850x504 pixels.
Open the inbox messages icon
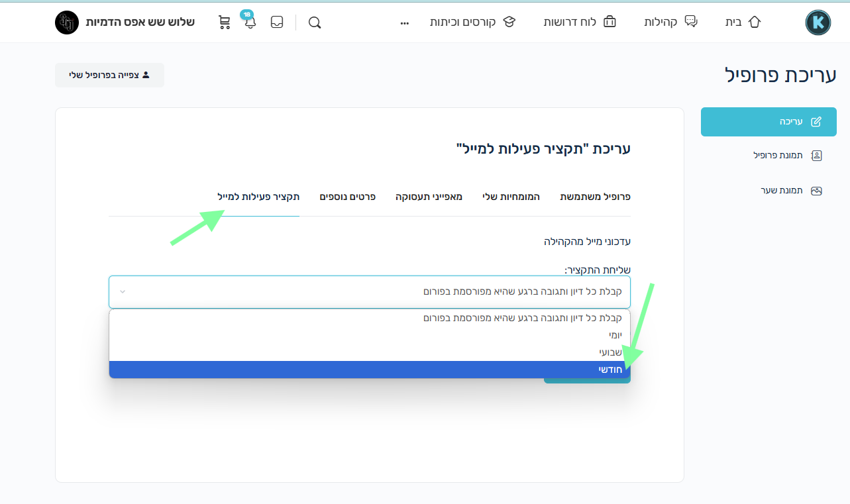(x=277, y=22)
